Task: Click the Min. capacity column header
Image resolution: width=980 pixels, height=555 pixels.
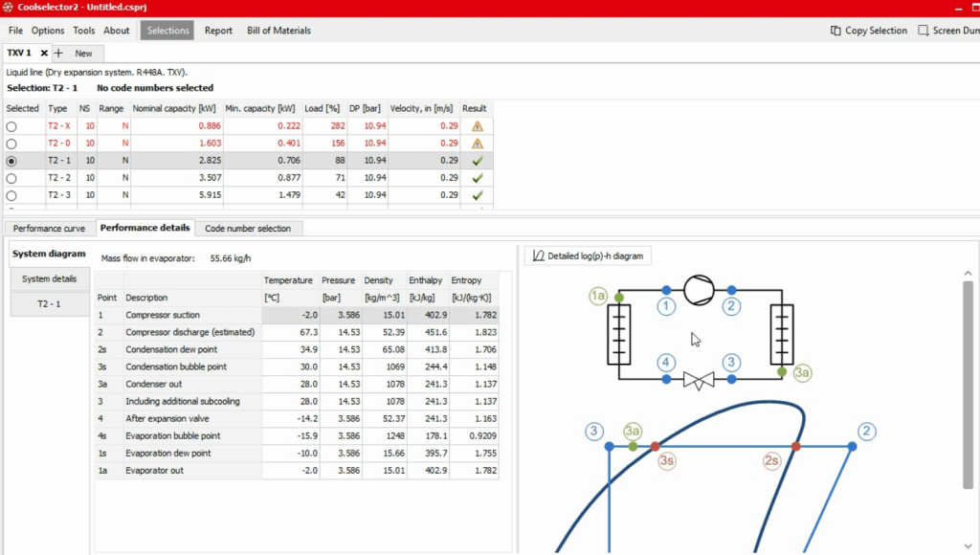Action: [x=260, y=108]
